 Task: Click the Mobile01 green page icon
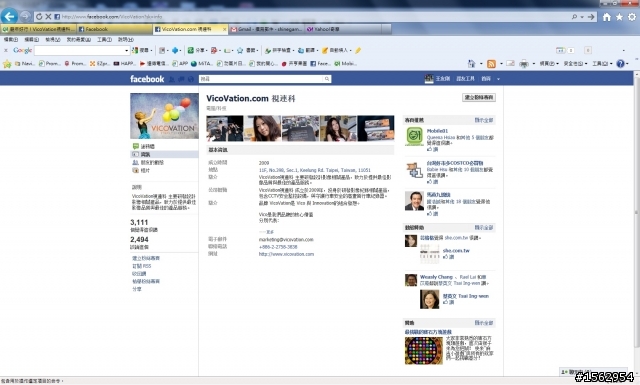(414, 136)
